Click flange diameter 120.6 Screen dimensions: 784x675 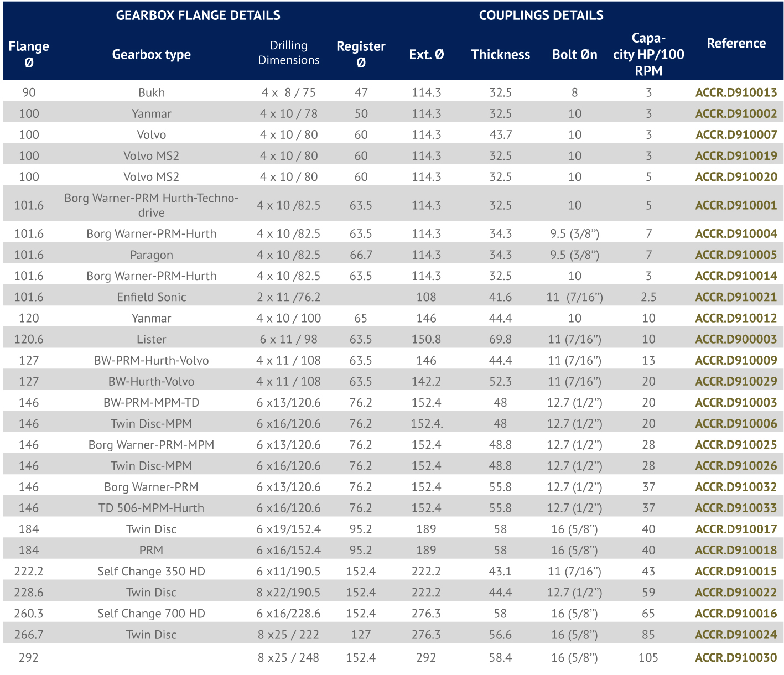(29, 339)
